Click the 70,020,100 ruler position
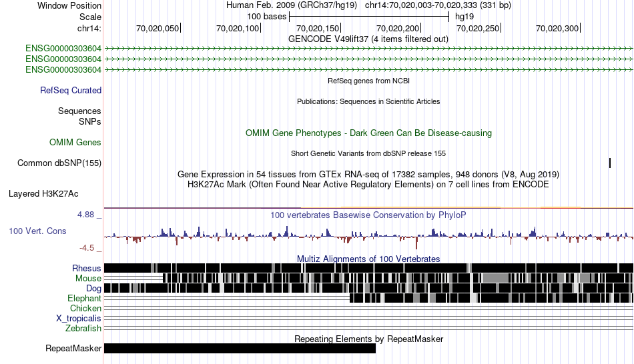Viewport: 634px width, 364px height. click(x=238, y=28)
